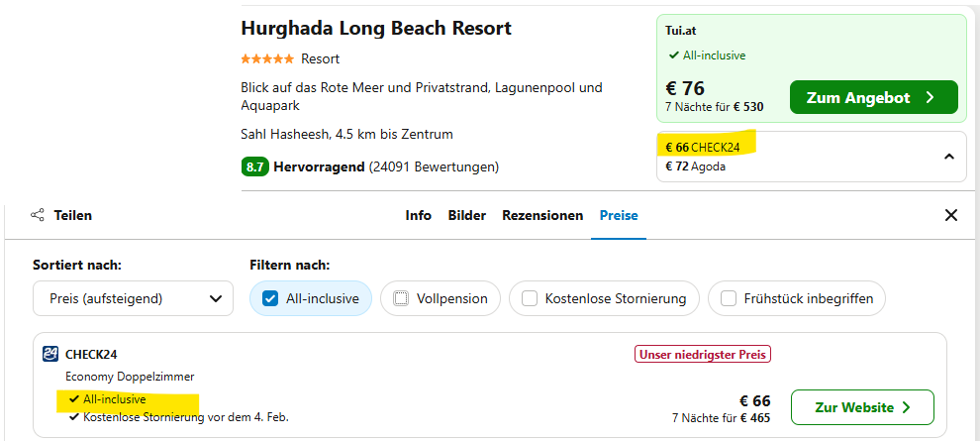
Task: Click the green 8.7 rating badge
Action: point(255,167)
